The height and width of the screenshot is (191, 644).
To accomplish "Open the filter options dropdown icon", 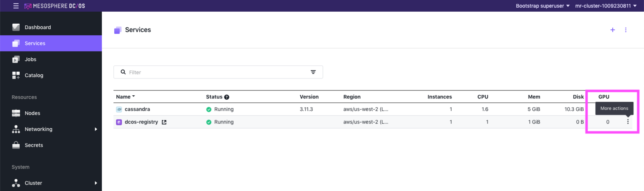I will 313,72.
